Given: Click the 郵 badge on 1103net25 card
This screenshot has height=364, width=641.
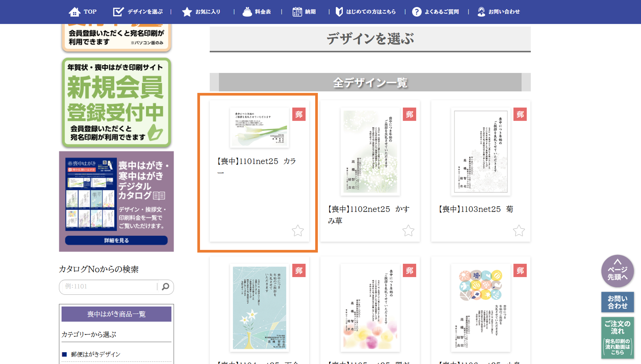Looking at the screenshot, I should click(520, 114).
